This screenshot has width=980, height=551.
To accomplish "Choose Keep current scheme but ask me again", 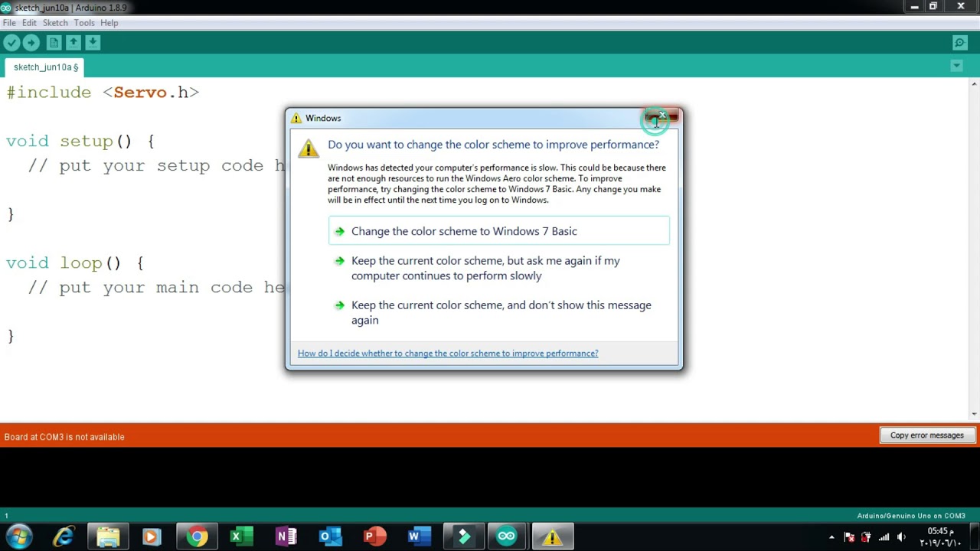I will (499, 268).
